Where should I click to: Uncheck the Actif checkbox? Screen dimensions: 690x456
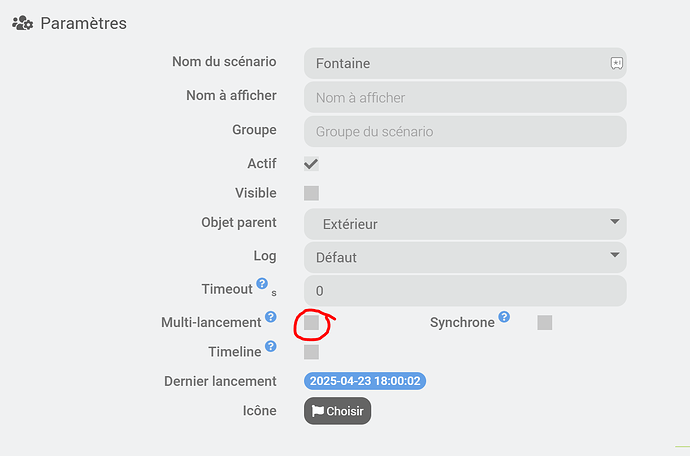pos(311,163)
